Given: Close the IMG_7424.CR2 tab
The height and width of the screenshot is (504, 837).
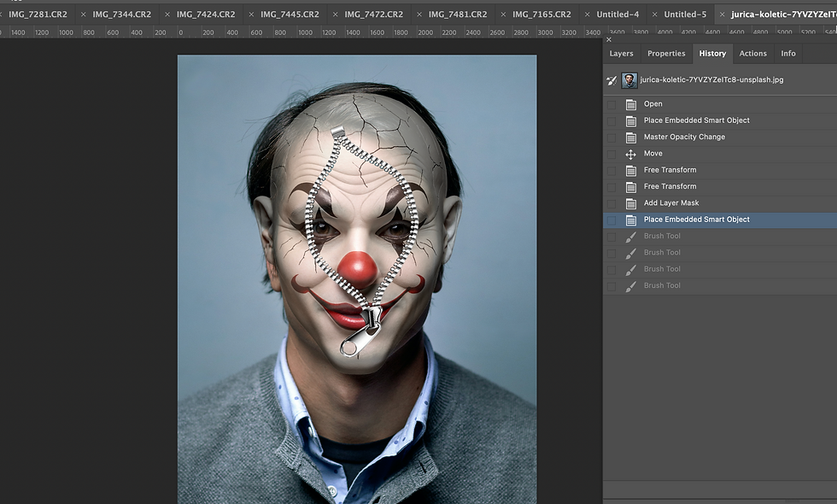Looking at the screenshot, I should [x=167, y=15].
